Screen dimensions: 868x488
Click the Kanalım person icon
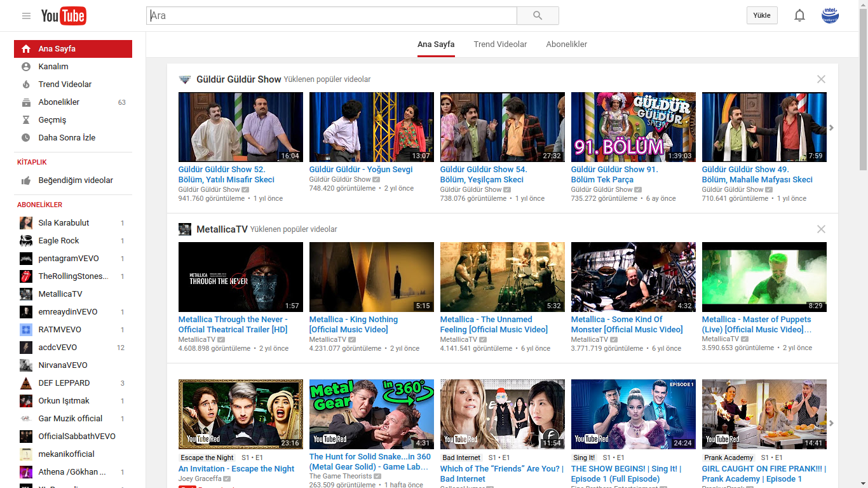coord(26,67)
